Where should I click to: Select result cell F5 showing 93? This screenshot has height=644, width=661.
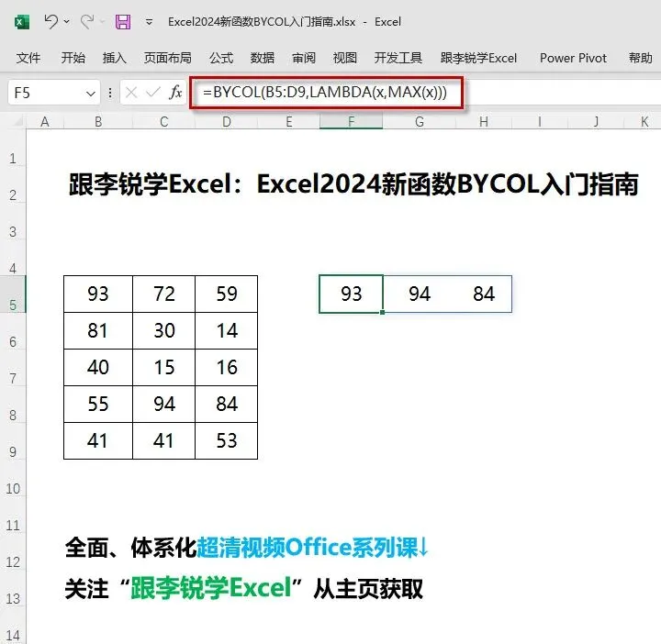pyautogui.click(x=351, y=294)
